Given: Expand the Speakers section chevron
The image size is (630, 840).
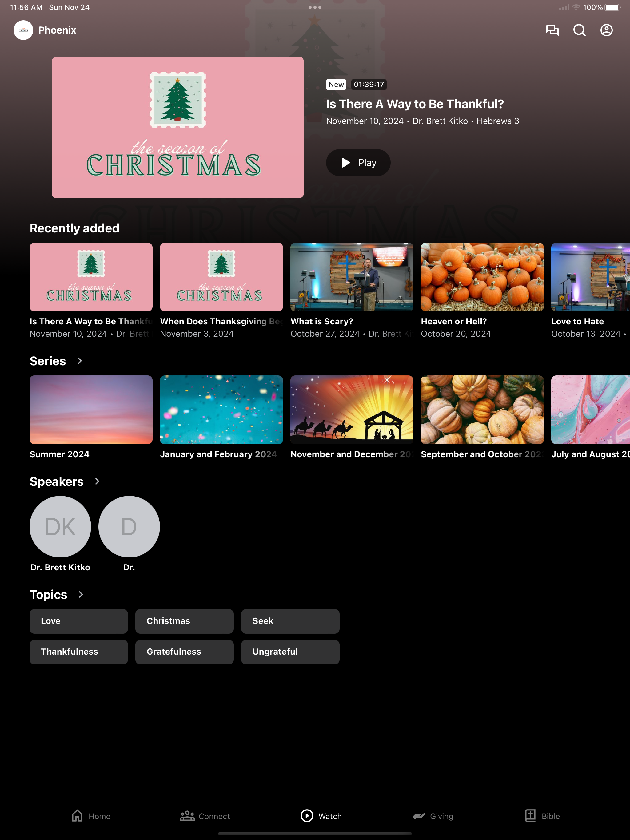Looking at the screenshot, I should pyautogui.click(x=97, y=481).
